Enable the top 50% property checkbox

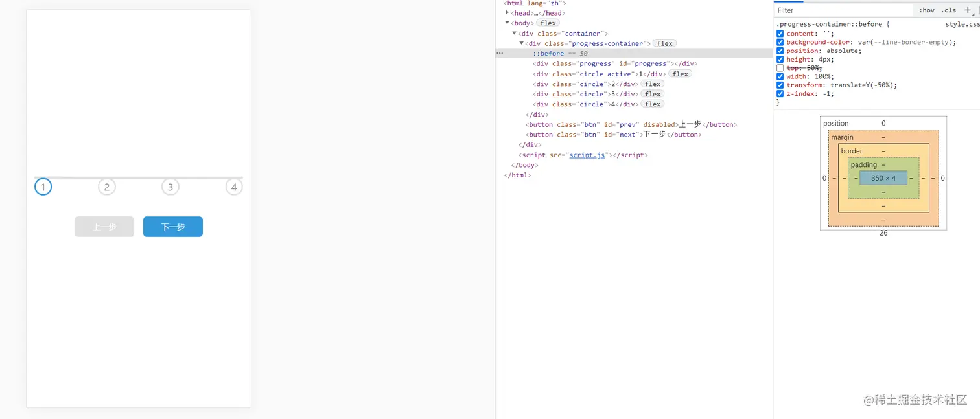(x=780, y=68)
